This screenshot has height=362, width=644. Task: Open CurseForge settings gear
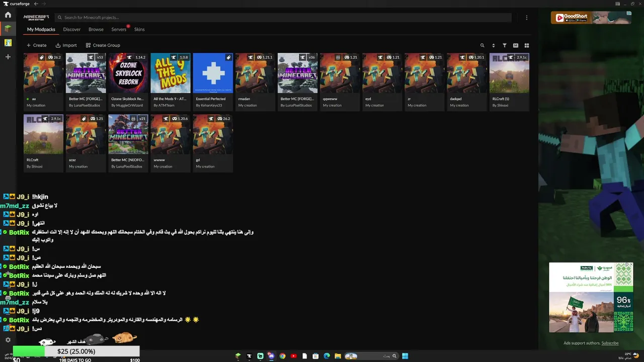[x=8, y=340]
